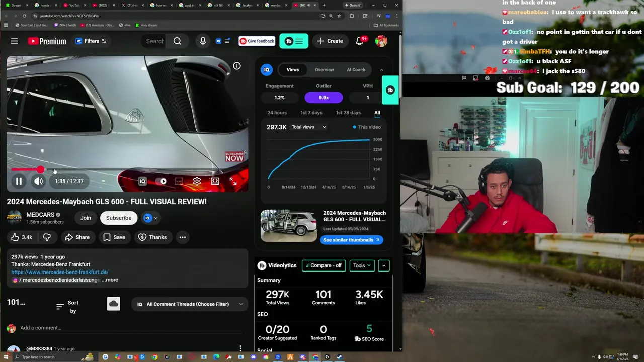The height and width of the screenshot is (362, 644).
Task: Open comments Sort by menu
Action: pyautogui.click(x=67, y=306)
